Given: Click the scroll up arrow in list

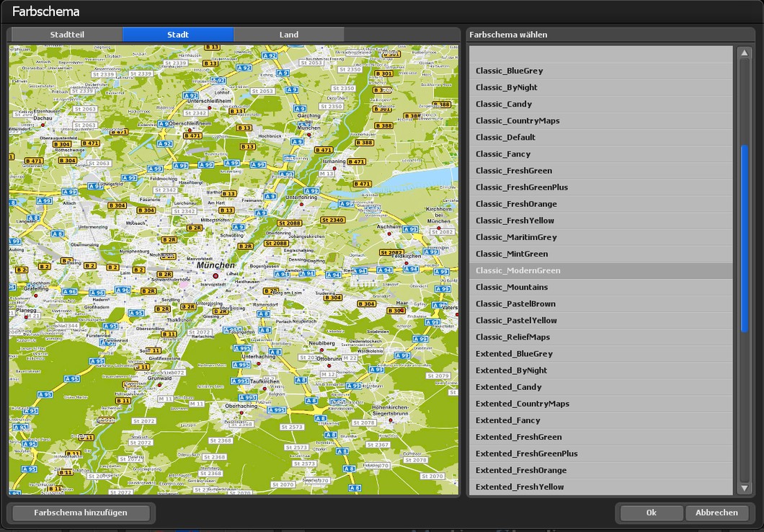Looking at the screenshot, I should (x=745, y=53).
